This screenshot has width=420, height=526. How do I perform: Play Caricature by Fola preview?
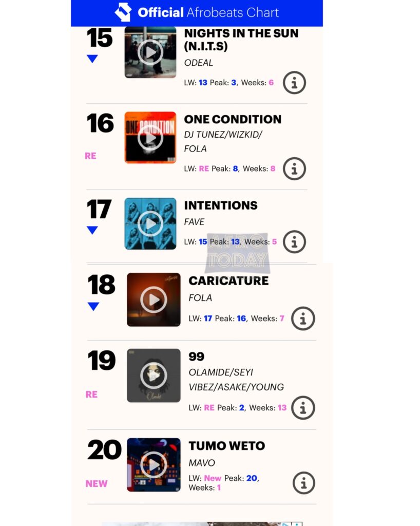(154, 300)
